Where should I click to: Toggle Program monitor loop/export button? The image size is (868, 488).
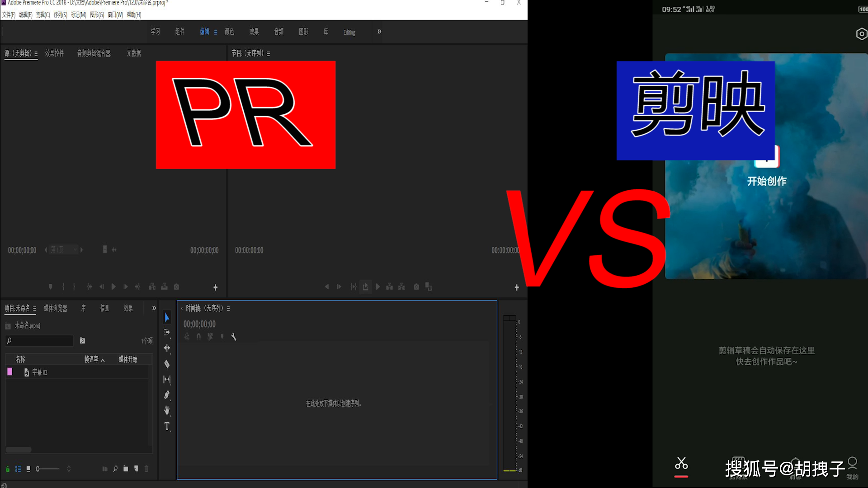[x=365, y=287]
